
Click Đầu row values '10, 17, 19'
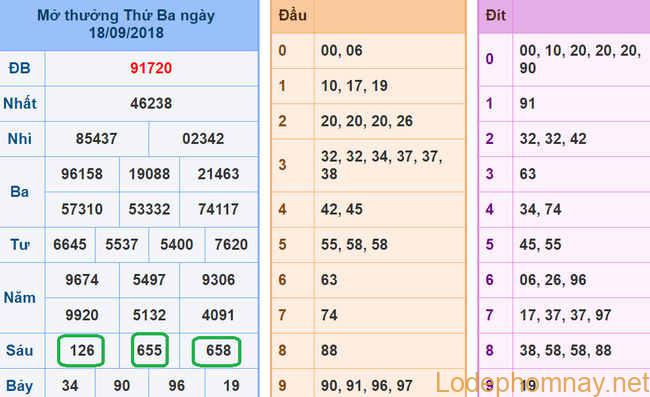354,86
